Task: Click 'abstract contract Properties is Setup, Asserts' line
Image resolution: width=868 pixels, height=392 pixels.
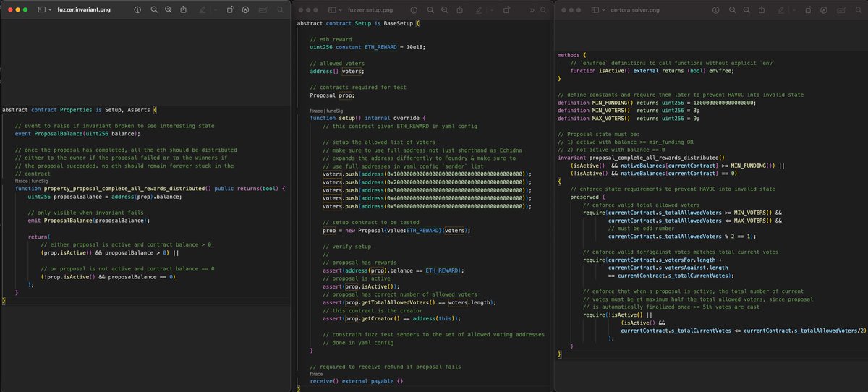Action: [x=79, y=110]
